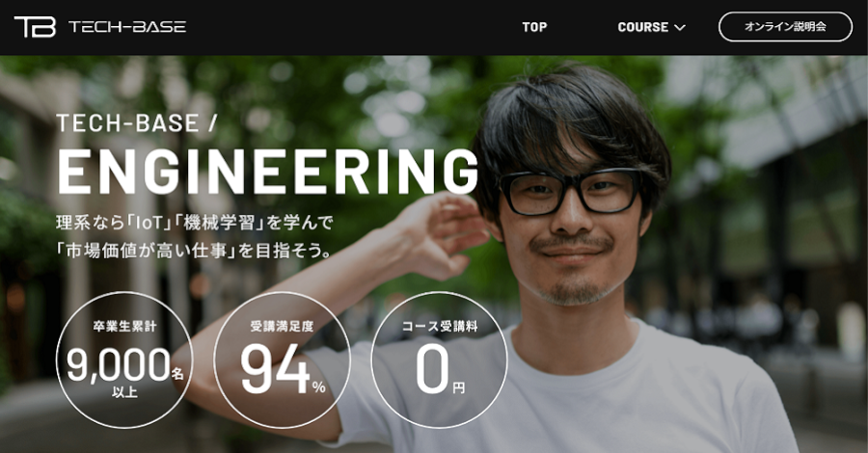Click the 94 number in satisfaction circle
Screen dimensions: 868x453
[x=275, y=369]
